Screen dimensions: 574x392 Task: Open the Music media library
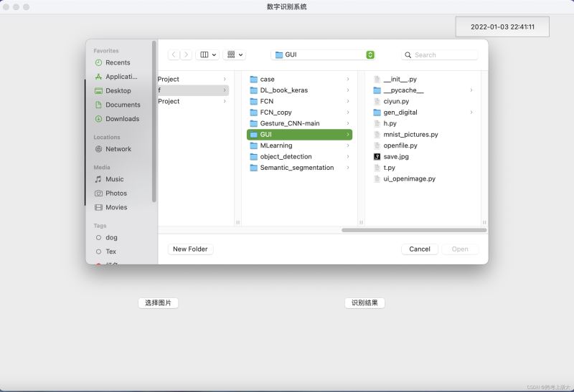coord(114,179)
